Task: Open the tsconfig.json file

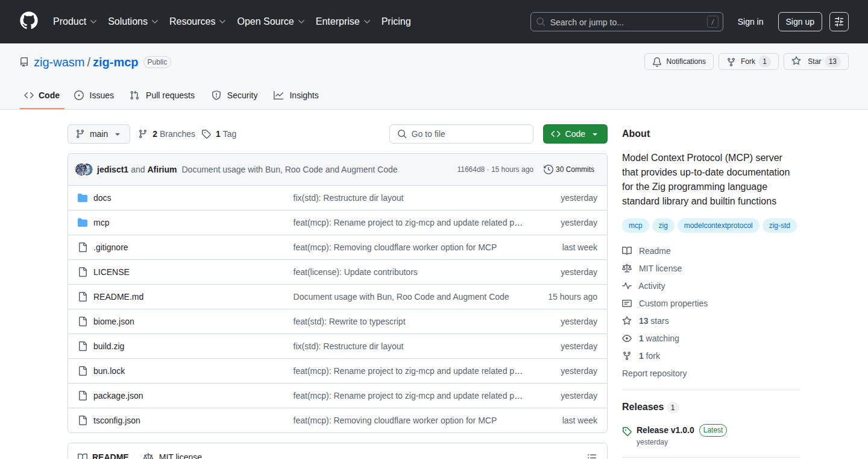Action: pyautogui.click(x=117, y=420)
